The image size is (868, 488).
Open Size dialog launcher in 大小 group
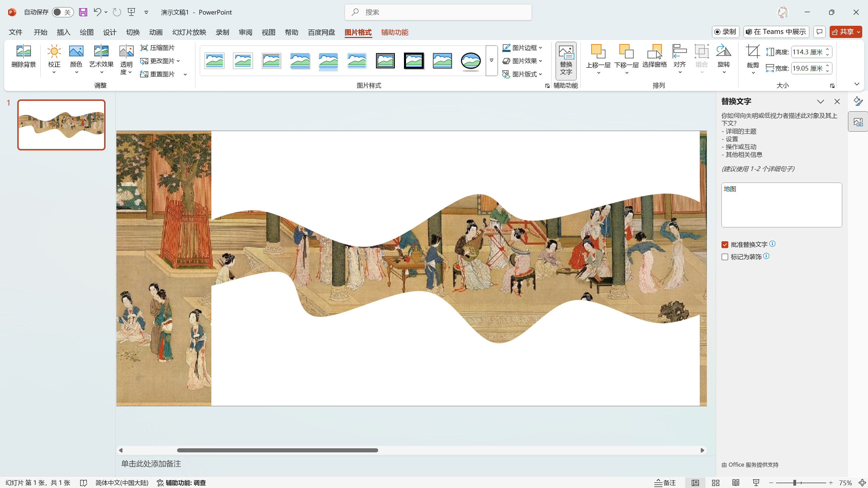click(832, 86)
